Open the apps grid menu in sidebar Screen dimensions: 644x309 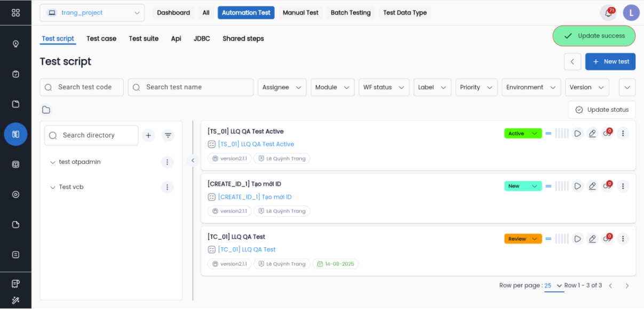tap(15, 13)
